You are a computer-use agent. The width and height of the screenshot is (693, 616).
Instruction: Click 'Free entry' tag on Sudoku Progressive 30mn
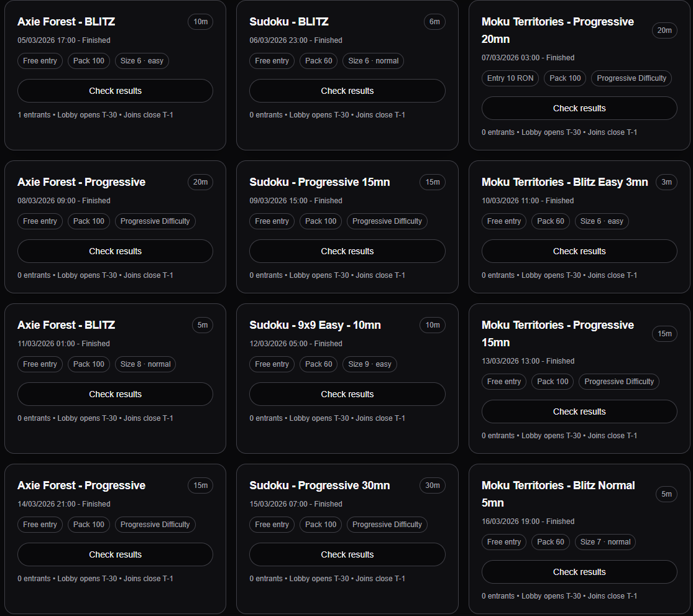tap(272, 525)
